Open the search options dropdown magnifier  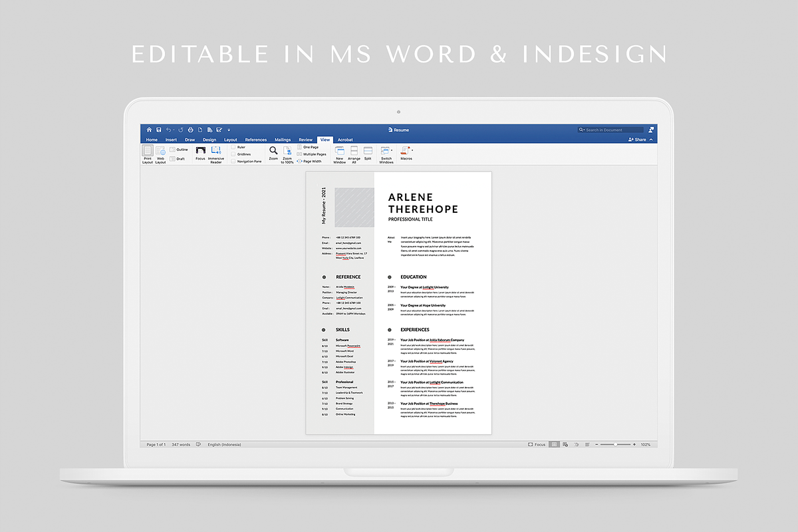point(582,130)
